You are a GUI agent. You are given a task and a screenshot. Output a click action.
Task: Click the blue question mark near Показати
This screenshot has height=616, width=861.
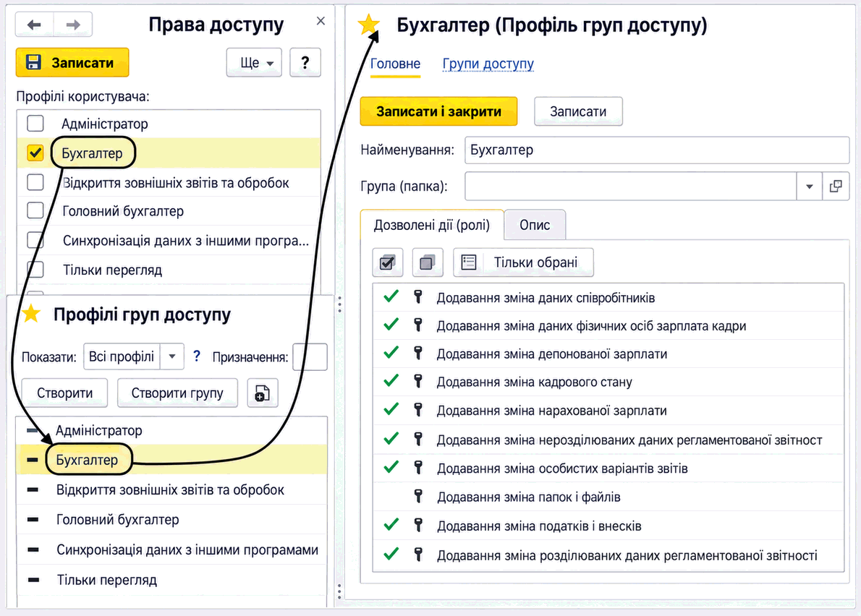[x=197, y=356]
